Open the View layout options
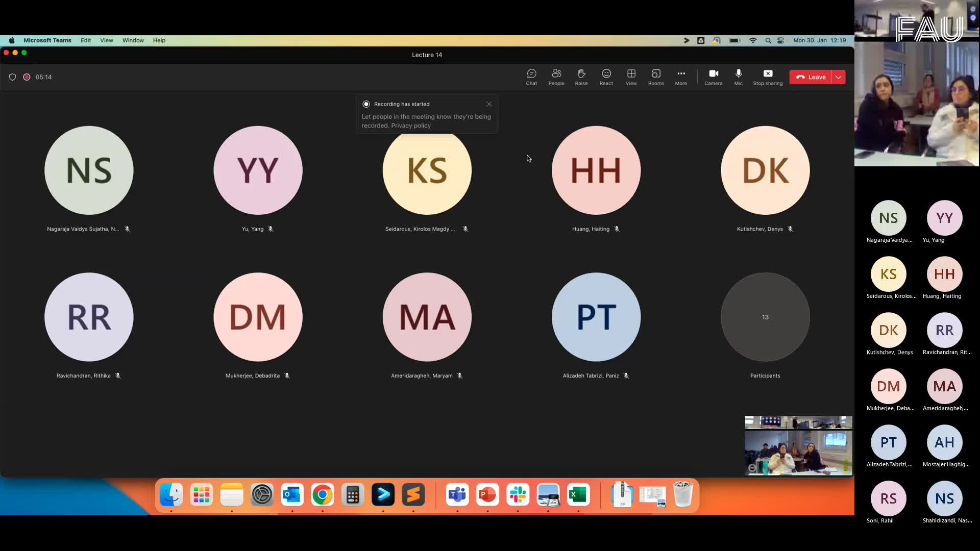The width and height of the screenshot is (980, 551). point(630,77)
